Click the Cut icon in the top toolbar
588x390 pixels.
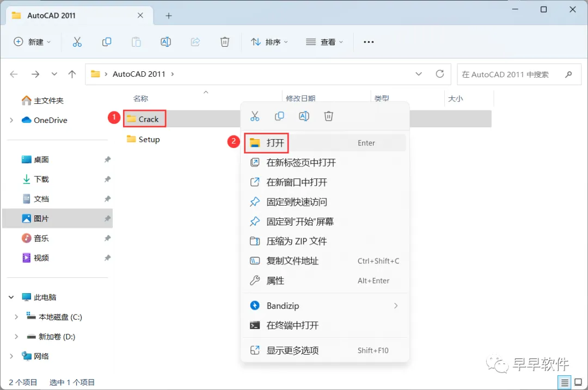tap(77, 42)
